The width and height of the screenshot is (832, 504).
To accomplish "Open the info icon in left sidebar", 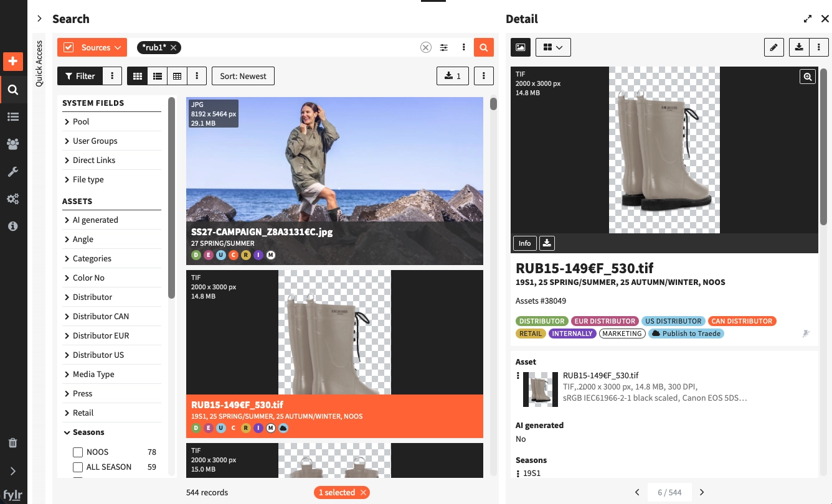I will point(12,226).
